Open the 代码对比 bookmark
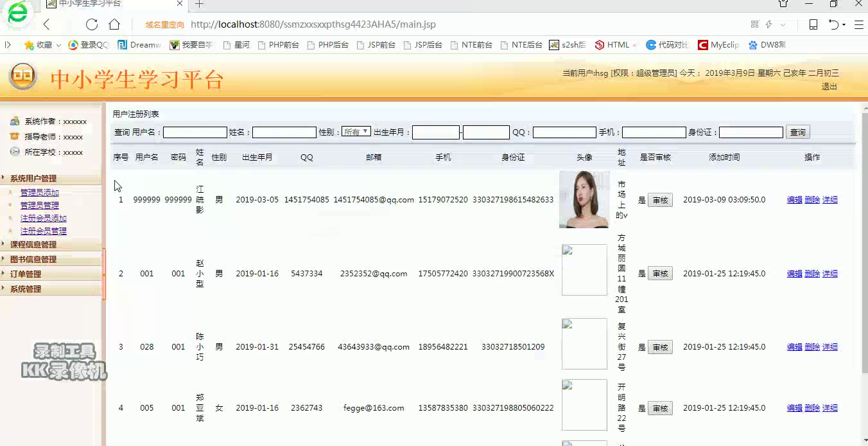 668,45
